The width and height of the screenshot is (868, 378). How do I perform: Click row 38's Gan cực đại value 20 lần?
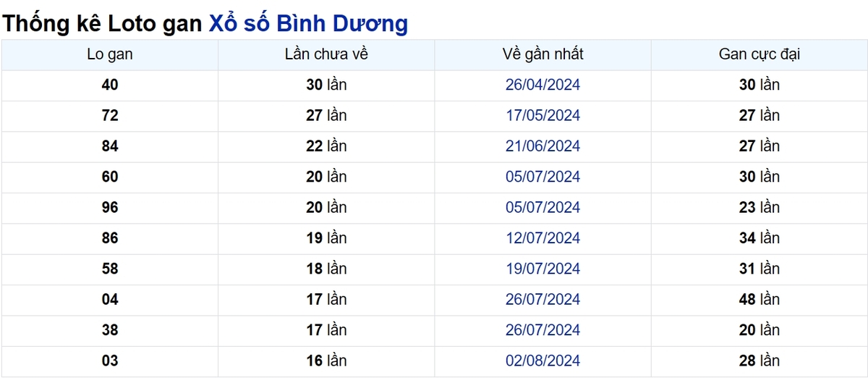point(759,330)
